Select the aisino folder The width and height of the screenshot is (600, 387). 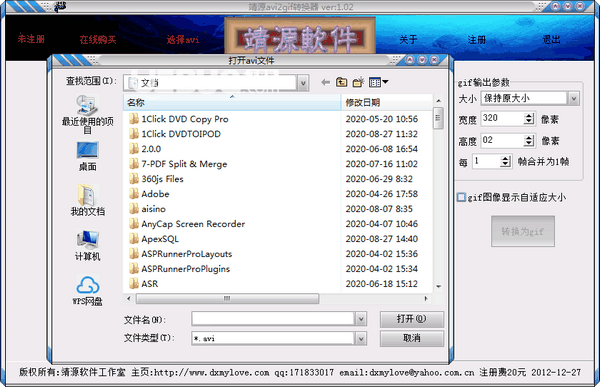point(147,209)
